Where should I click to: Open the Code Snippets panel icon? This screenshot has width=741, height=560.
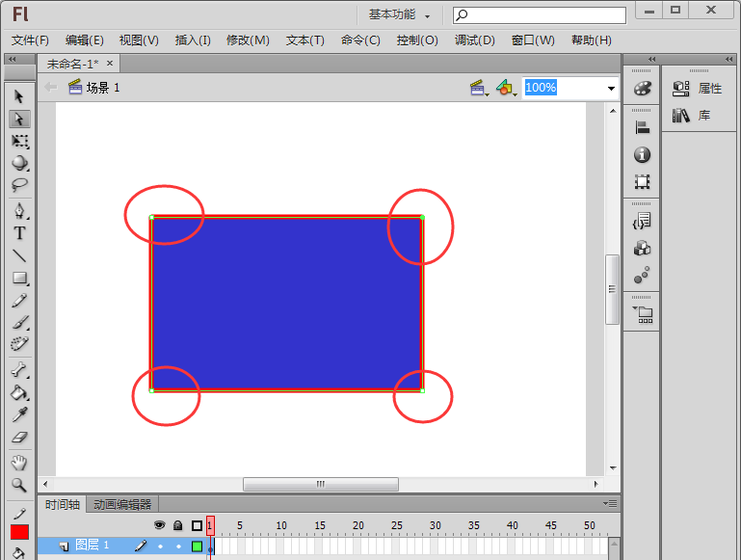[x=642, y=221]
